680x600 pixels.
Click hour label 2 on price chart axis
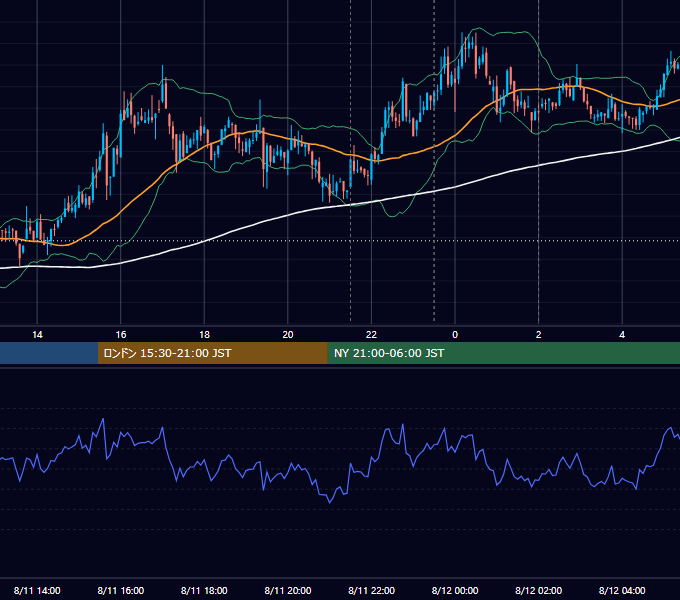point(538,334)
